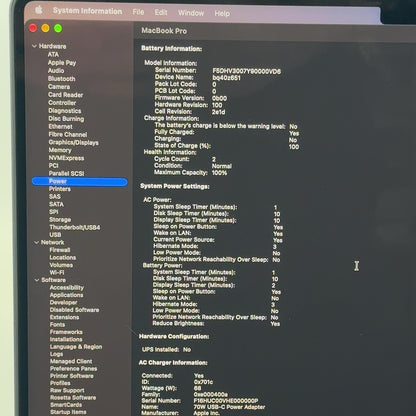
Task: Select Memory in the sidebar
Action: click(60, 150)
